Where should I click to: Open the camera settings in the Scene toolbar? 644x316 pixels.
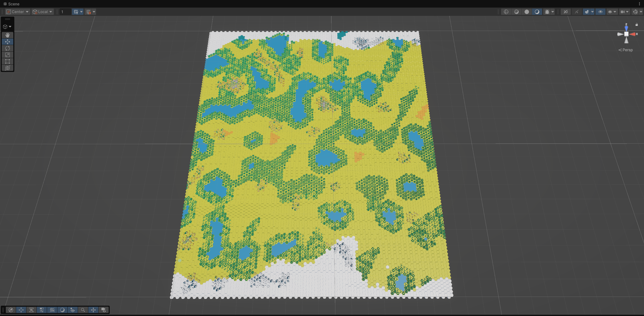coord(624,12)
